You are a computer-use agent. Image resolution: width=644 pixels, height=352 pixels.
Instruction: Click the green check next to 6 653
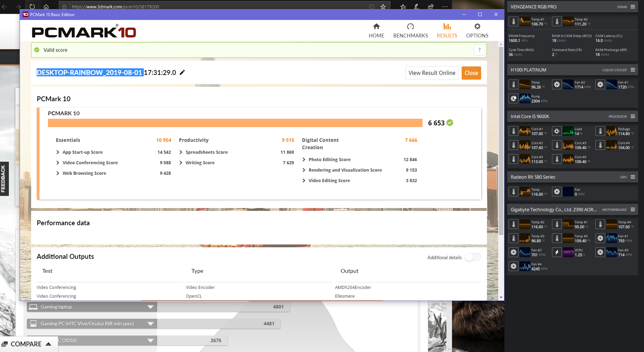click(450, 123)
